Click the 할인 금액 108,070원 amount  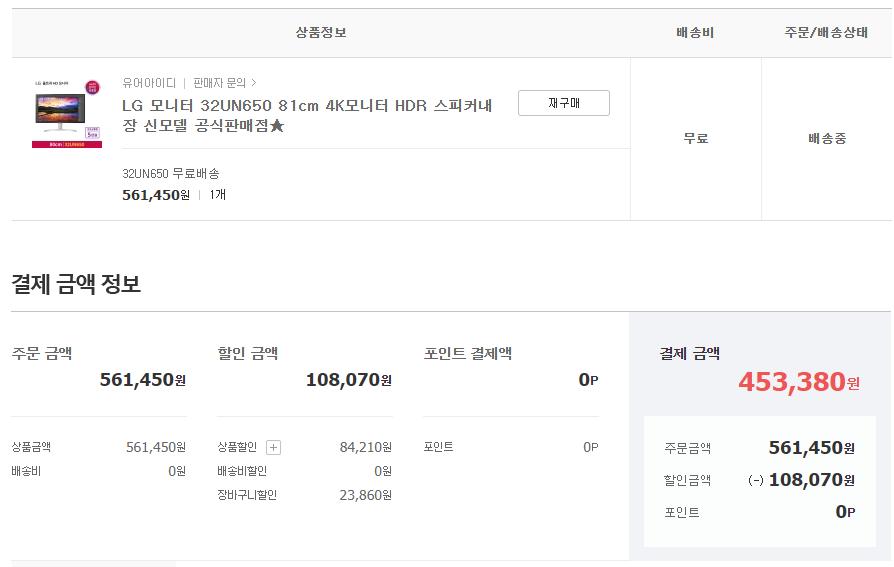[x=349, y=380]
